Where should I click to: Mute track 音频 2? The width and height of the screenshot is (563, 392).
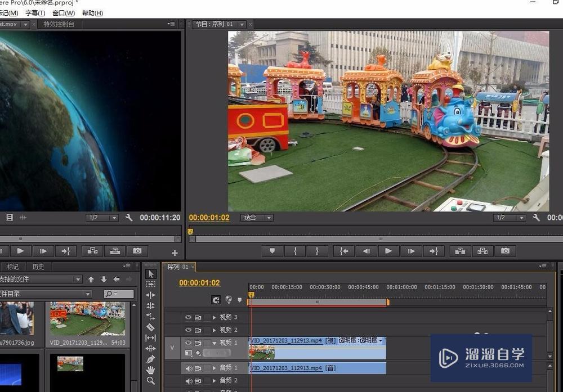[x=189, y=381]
